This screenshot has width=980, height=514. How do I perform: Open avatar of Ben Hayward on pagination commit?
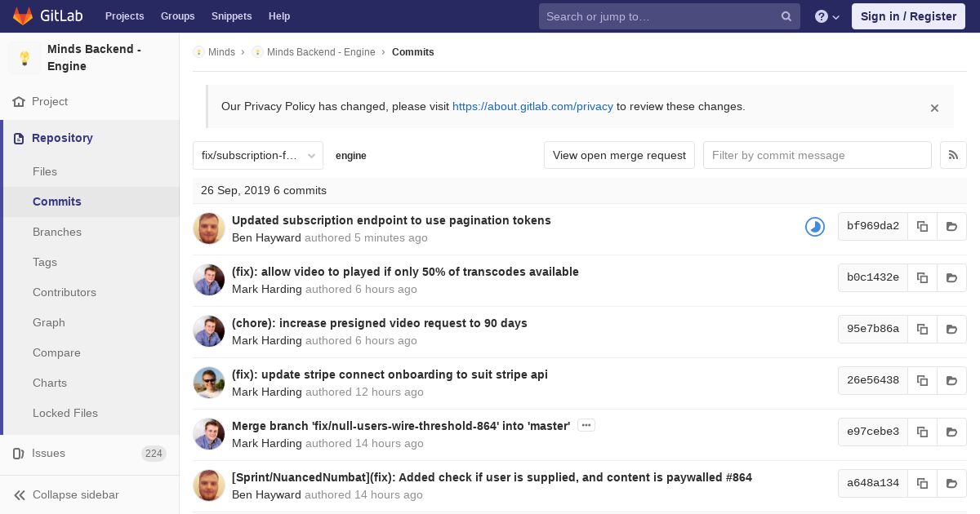pyautogui.click(x=209, y=228)
